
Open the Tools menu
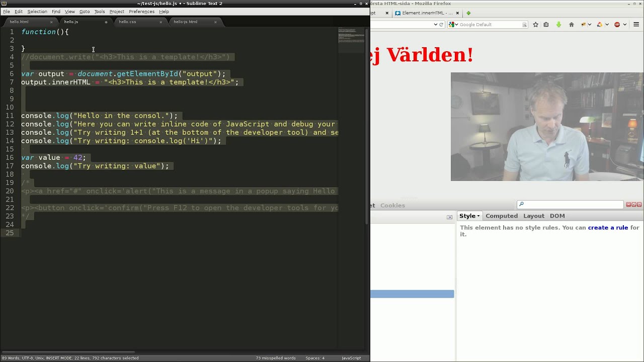100,12
